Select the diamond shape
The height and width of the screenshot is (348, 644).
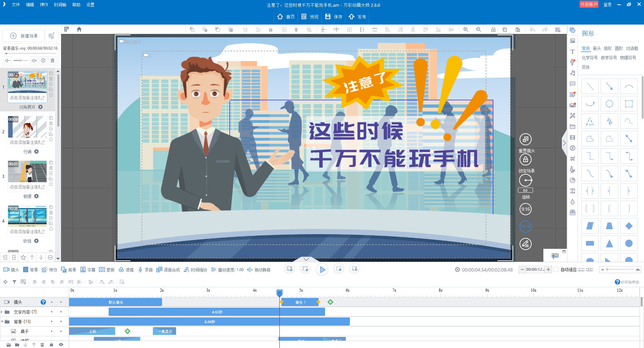(x=629, y=226)
